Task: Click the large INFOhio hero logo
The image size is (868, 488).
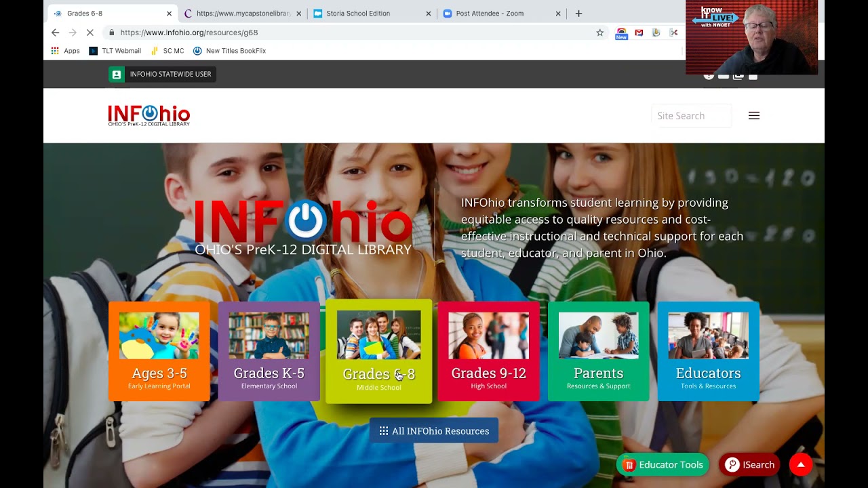Action: [303, 227]
